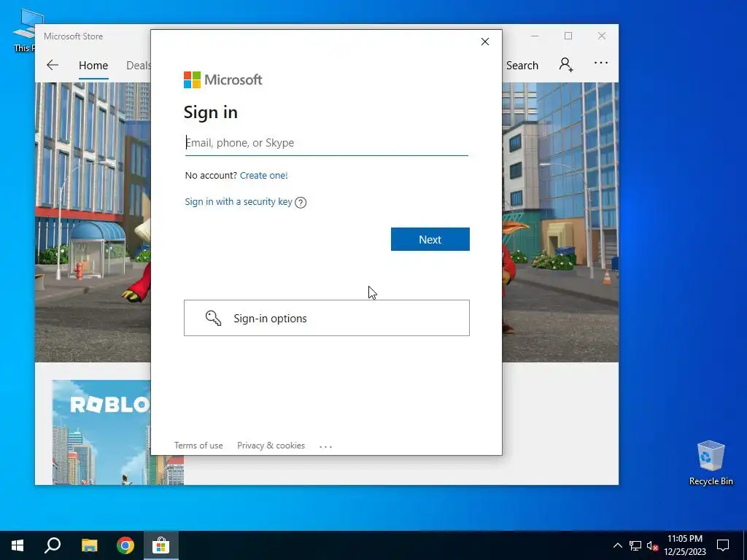Open Sign-in options
The image size is (747, 560).
click(327, 318)
